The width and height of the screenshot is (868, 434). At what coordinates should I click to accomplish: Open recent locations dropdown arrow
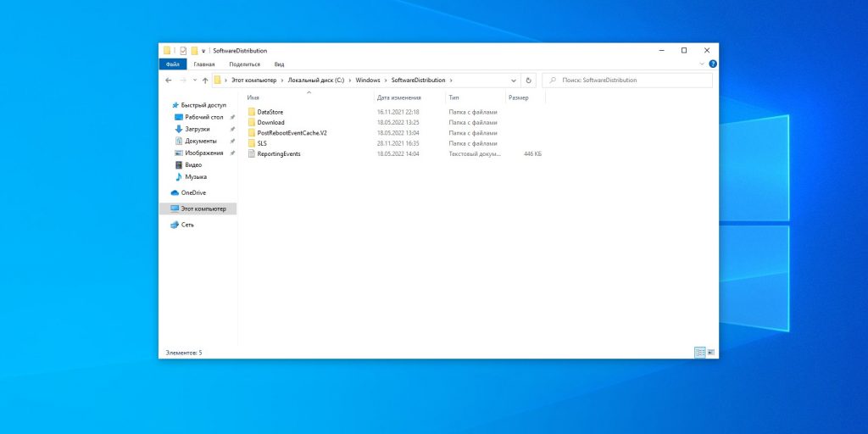pos(195,81)
